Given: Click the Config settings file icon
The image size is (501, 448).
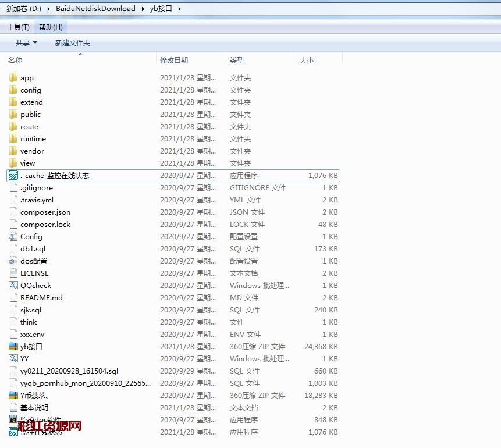Looking at the screenshot, I should tap(13, 236).
